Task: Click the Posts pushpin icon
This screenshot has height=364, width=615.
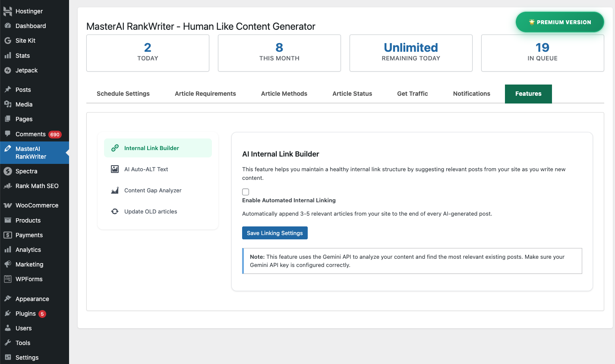Action: click(8, 90)
